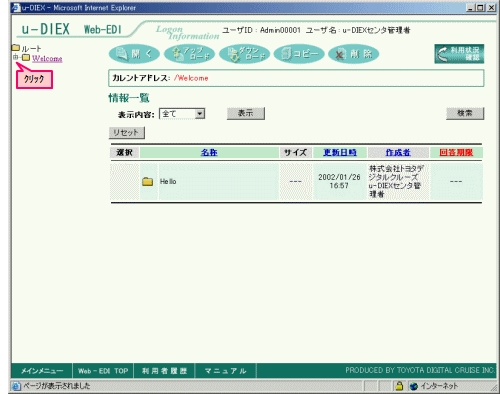This screenshot has height=394, width=500.
Task: Open 利用者履歴 in bottom bar
Action: [164, 371]
